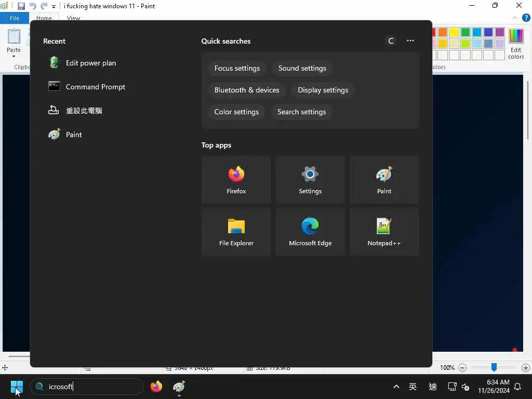
Task: Click network status icon in system tray
Action: pyautogui.click(x=452, y=387)
